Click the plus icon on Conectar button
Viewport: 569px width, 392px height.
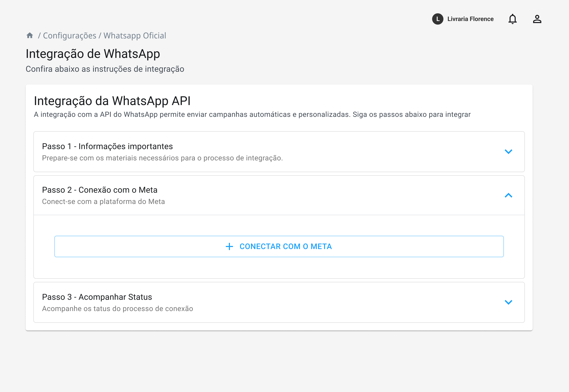point(229,246)
